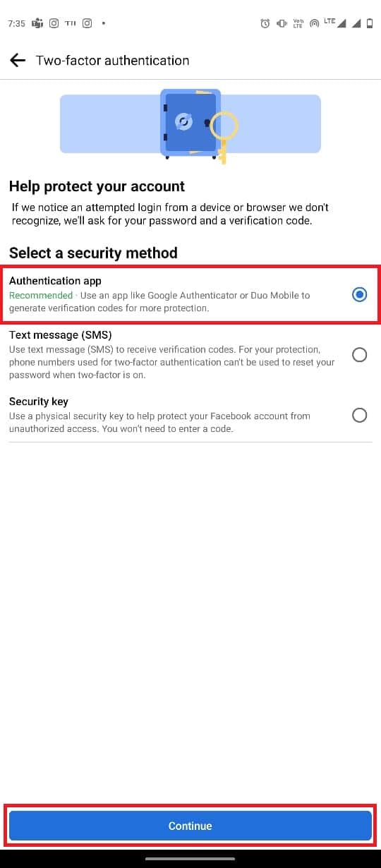The height and width of the screenshot is (868, 381).
Task: Tap the battery icon in status bar
Action: [x=370, y=23]
